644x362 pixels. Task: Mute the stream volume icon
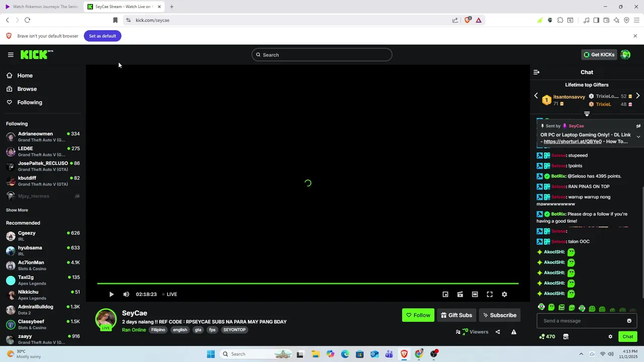126,294
